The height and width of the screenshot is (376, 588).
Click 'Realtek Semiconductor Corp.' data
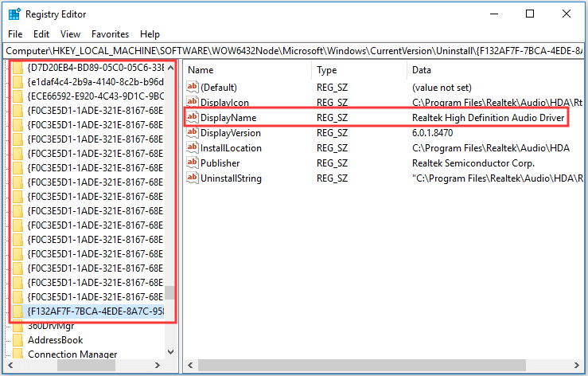click(473, 163)
